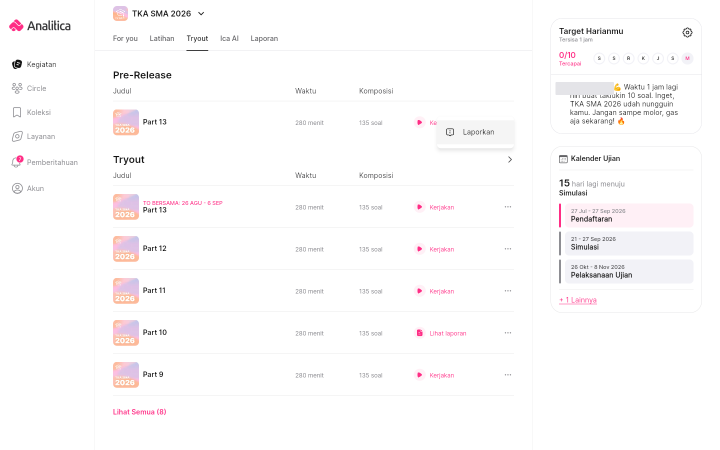This screenshot has width=720, height=450.
Task: Click play icon for Part 12
Action: (x=419, y=249)
